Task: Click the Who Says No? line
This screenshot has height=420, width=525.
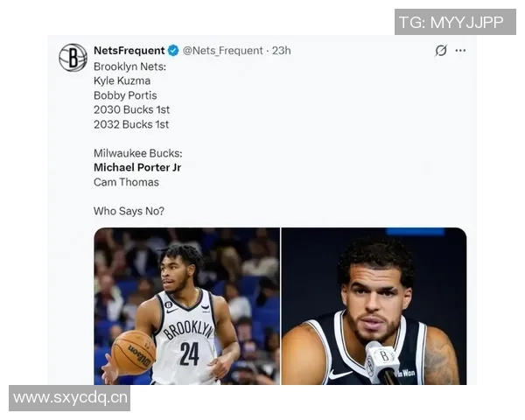Action: [x=129, y=211]
